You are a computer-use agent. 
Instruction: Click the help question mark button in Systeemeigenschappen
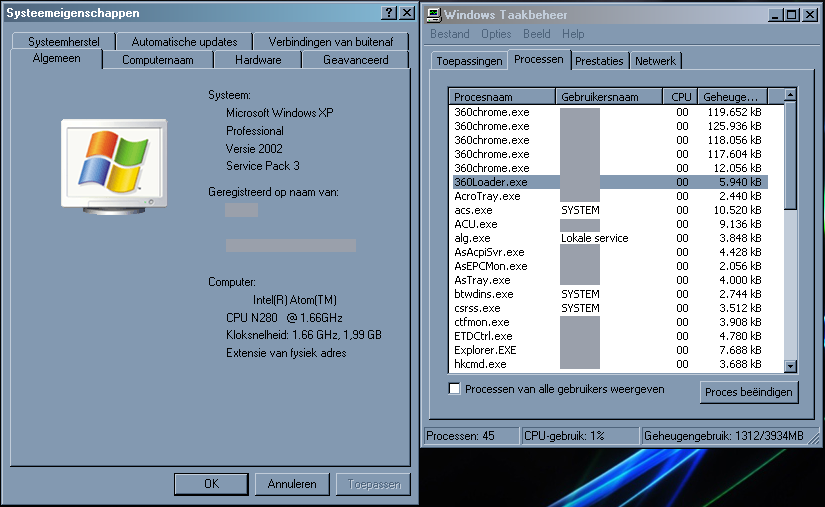(x=388, y=13)
